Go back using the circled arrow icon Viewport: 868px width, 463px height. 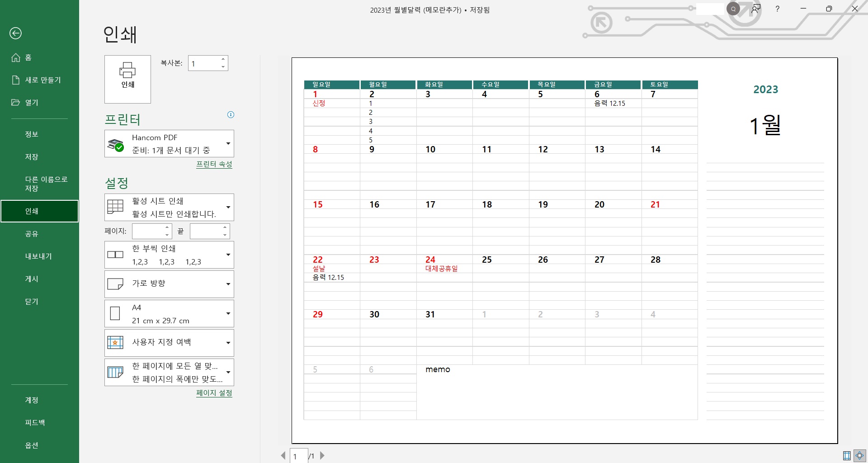pyautogui.click(x=15, y=33)
